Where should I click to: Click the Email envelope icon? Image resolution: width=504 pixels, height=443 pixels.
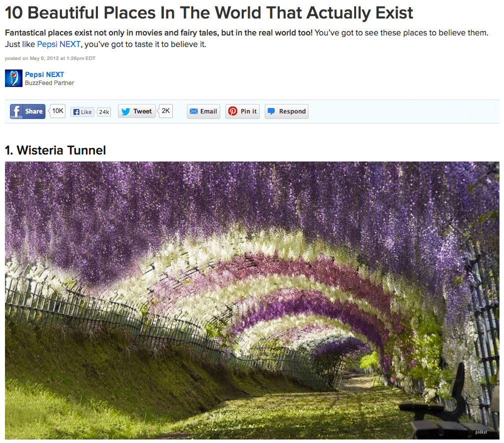point(194,111)
